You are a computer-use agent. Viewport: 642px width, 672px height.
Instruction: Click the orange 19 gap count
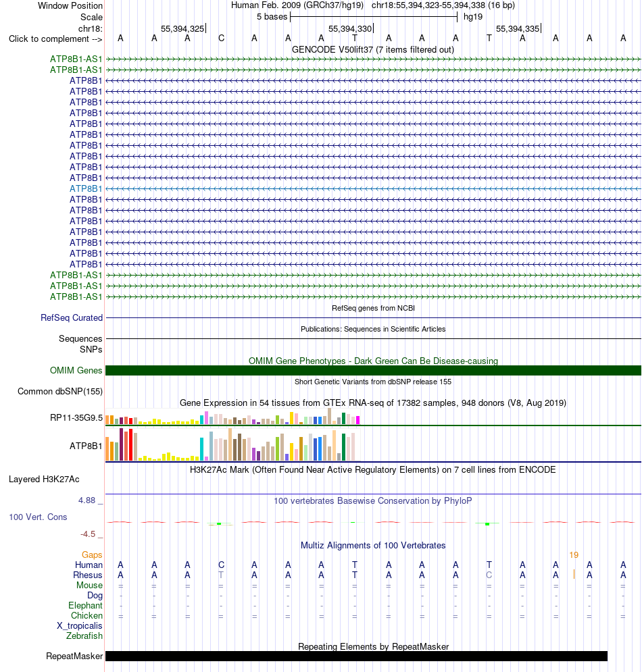pos(574,555)
